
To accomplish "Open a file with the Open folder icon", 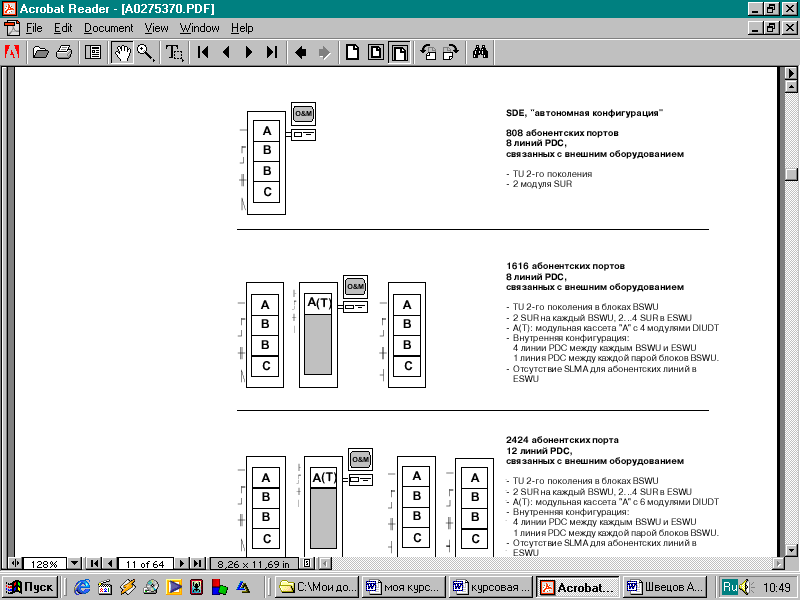I will coord(40,53).
